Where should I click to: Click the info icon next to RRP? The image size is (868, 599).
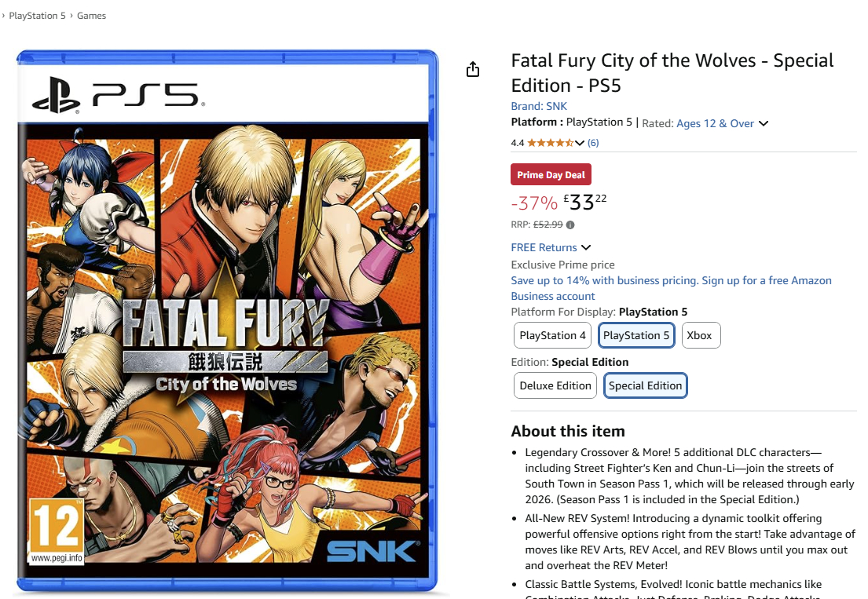570,225
